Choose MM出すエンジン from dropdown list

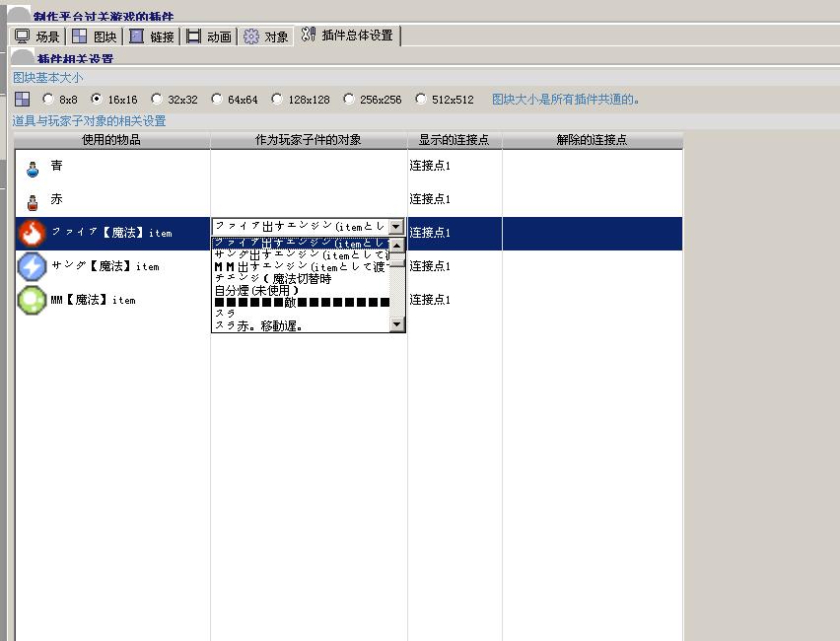click(301, 267)
